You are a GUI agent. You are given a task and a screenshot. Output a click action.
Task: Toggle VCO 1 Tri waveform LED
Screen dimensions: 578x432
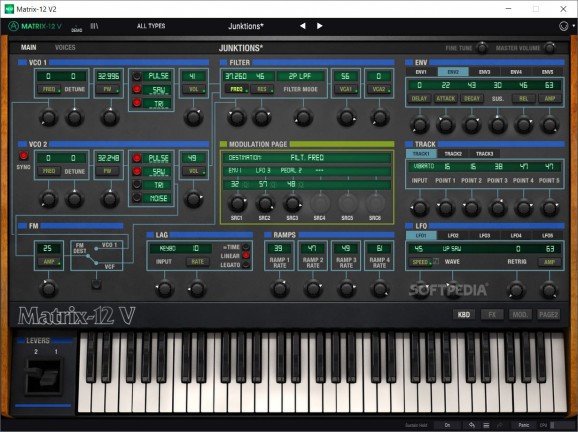(137, 102)
